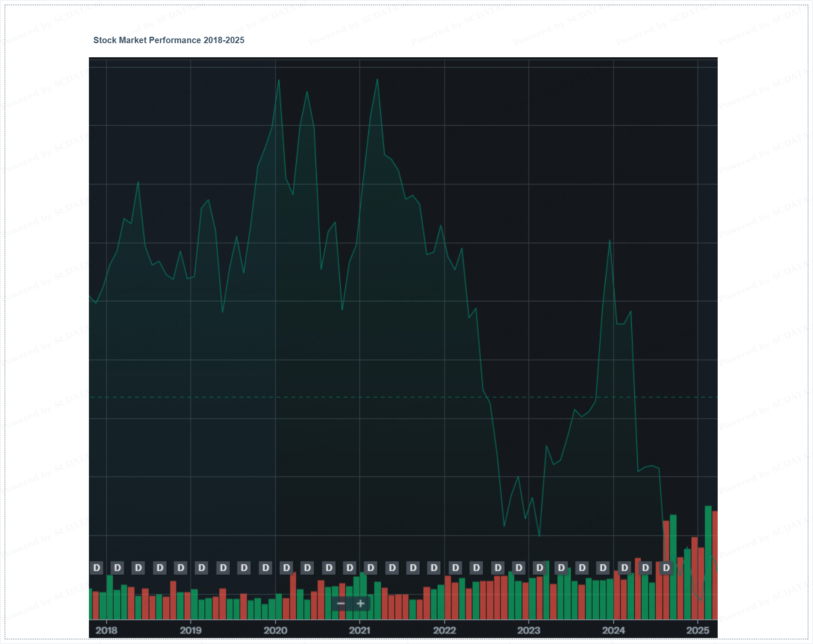The image size is (813, 644).
Task: Select first D marker right of 2020 gridline
Action: (x=286, y=568)
